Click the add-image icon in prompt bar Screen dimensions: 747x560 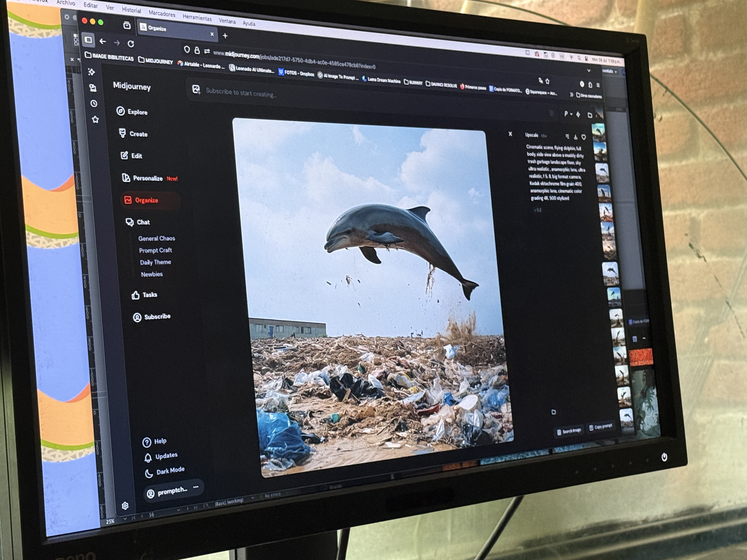[x=196, y=89]
